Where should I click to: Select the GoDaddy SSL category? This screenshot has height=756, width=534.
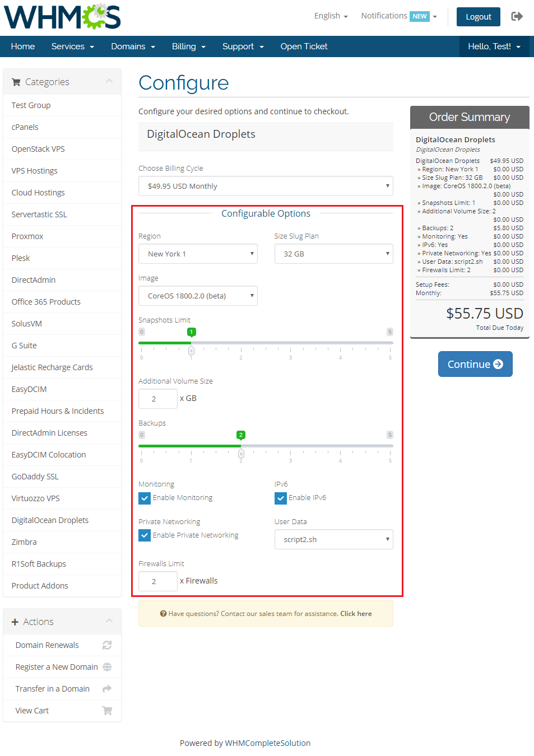pyautogui.click(x=62, y=477)
